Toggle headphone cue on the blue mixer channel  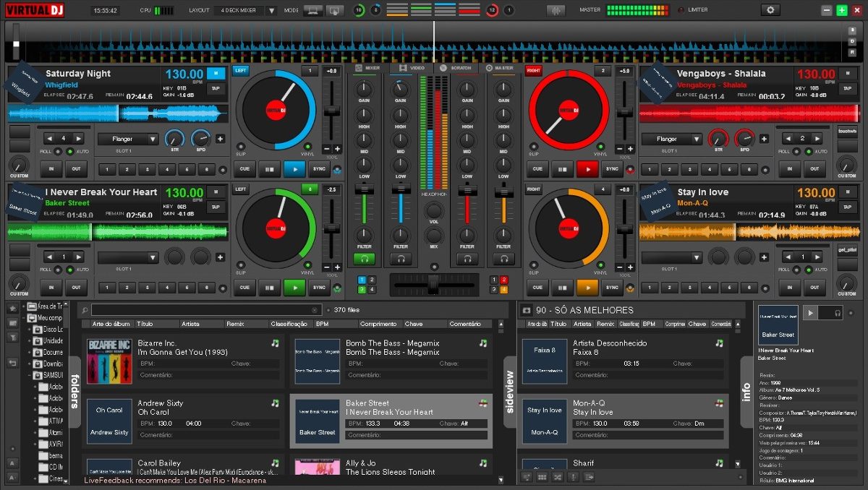[400, 259]
